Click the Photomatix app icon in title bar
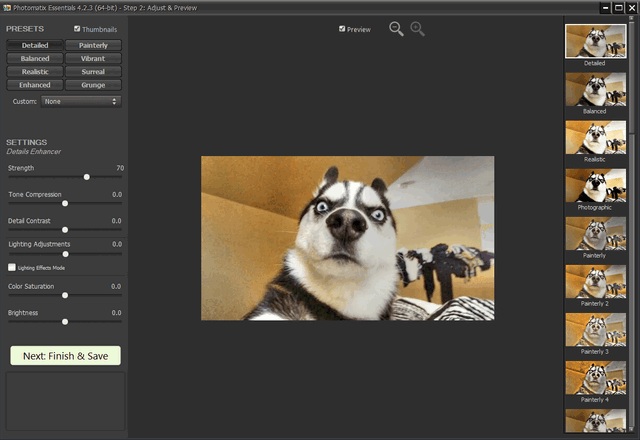 click(x=7, y=6)
